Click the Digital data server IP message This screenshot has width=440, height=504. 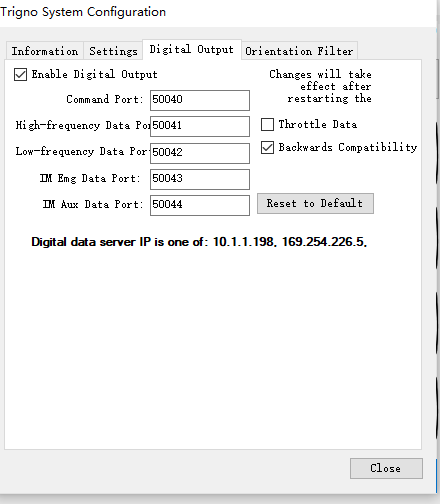point(199,242)
